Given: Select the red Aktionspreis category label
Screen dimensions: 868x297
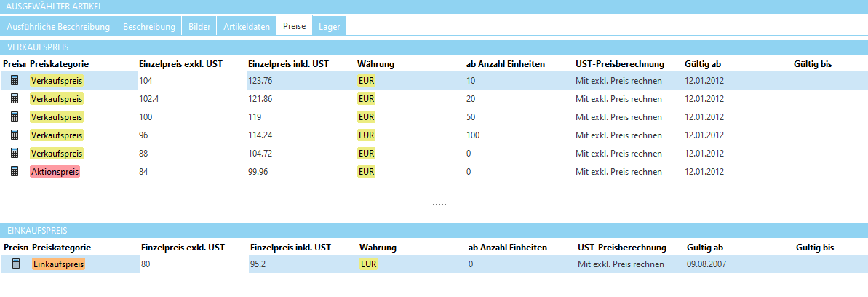Looking at the screenshot, I should click(55, 172).
